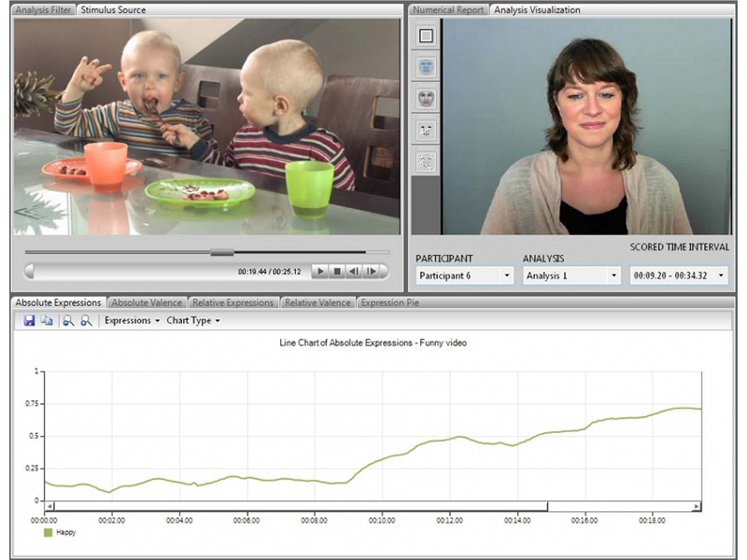This screenshot has width=747, height=560.
Task: Open the Participant 6 dropdown
Action: pos(464,275)
